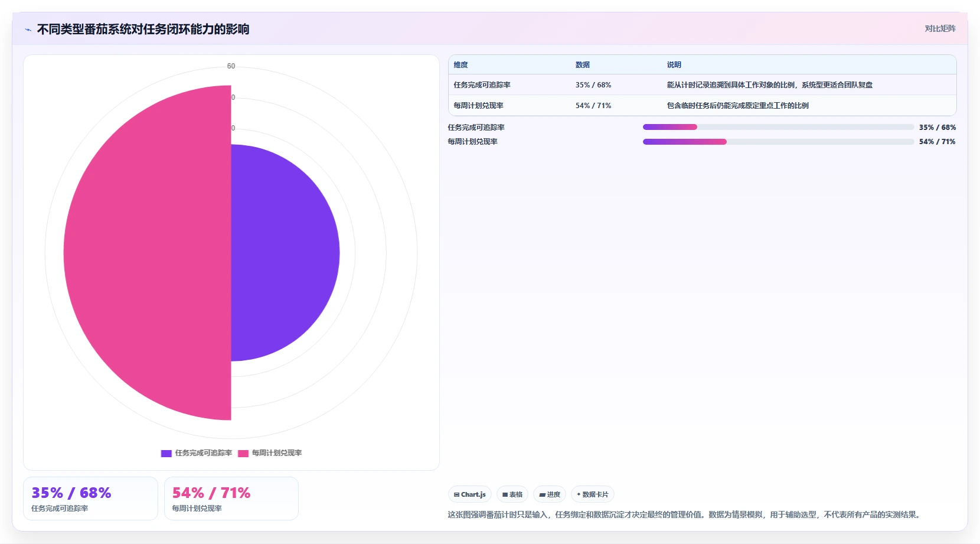Click the 54% / 71% table cell
Image resolution: width=980 pixels, height=544 pixels.
[593, 106]
